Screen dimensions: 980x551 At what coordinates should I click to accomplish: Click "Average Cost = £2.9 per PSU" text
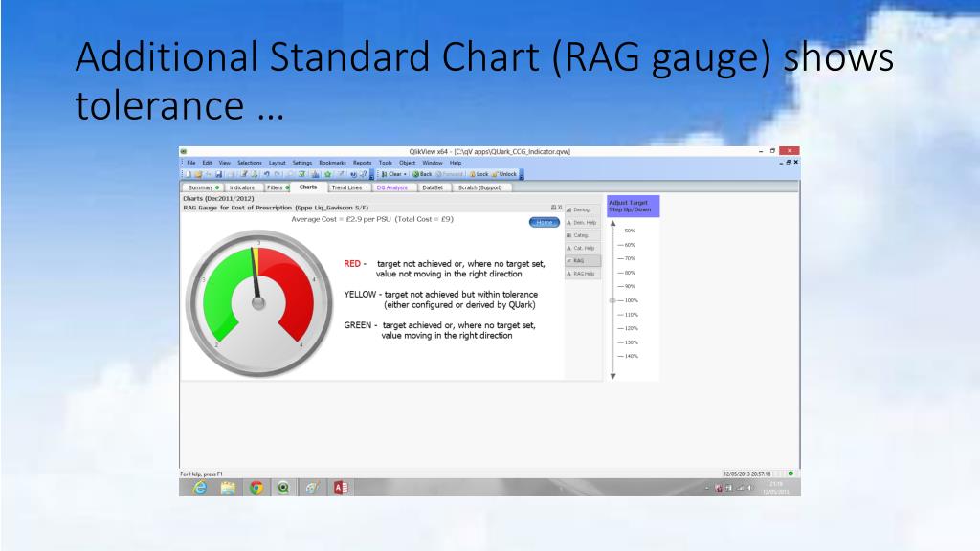click(x=342, y=219)
